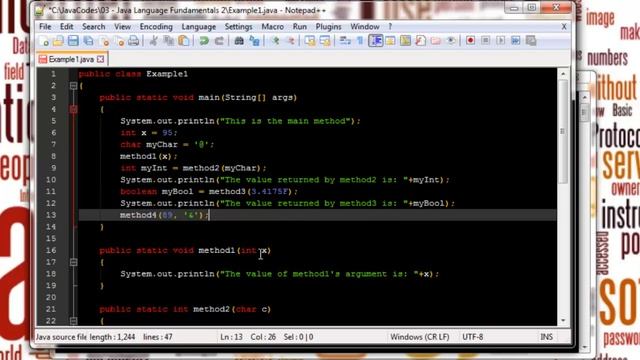Close the Example1.java tab with its X
This screenshot has width=640, height=360.
point(100,60)
